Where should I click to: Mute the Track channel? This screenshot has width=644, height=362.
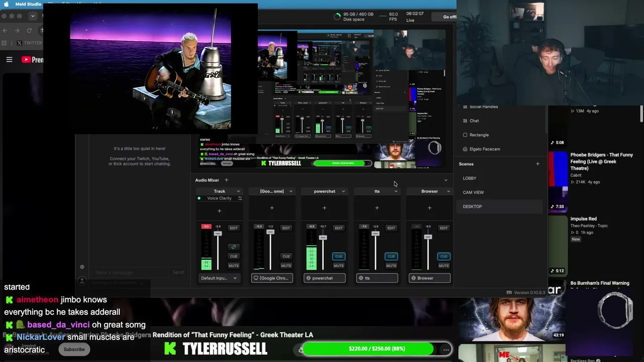[233, 266]
